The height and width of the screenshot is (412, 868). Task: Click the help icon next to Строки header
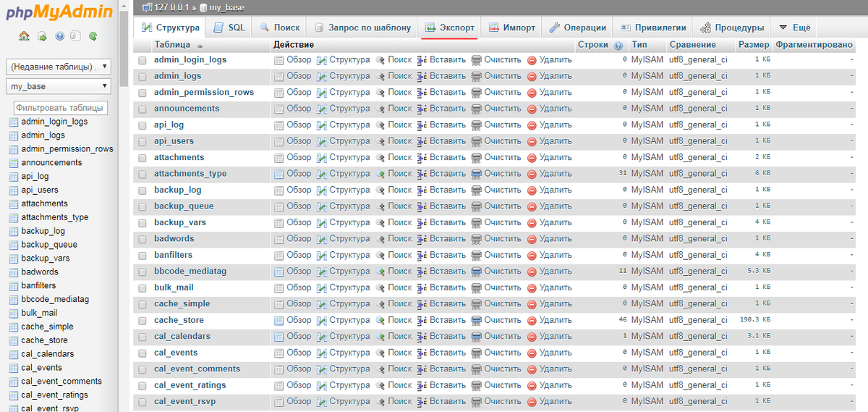[618, 45]
